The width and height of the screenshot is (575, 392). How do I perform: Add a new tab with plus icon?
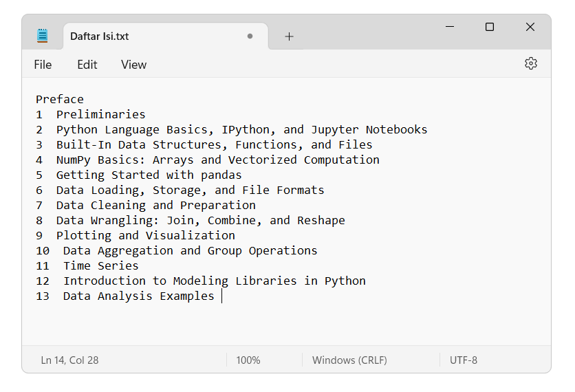pos(289,36)
